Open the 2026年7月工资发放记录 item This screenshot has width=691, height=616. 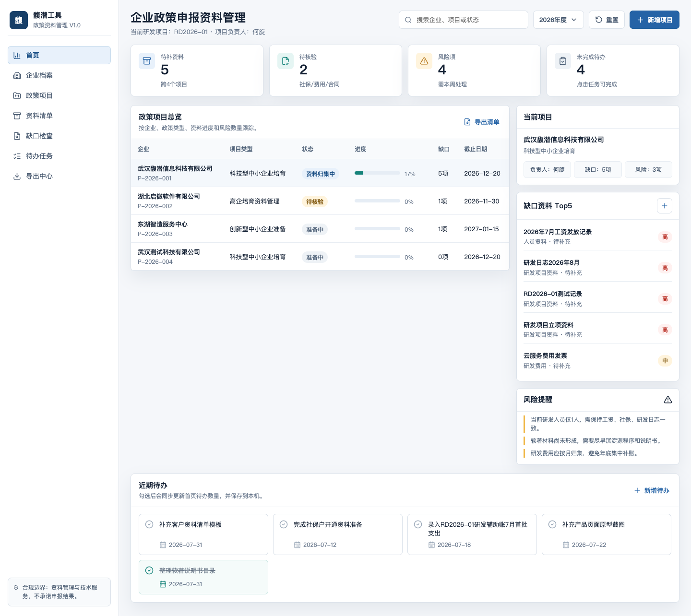[x=598, y=237]
